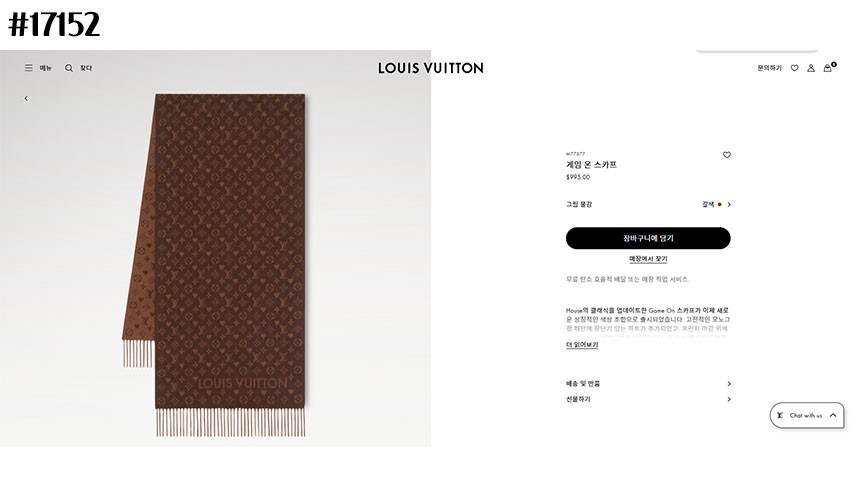This screenshot has width=860, height=500.
Task: Open the shopping bag icon
Action: (828, 68)
